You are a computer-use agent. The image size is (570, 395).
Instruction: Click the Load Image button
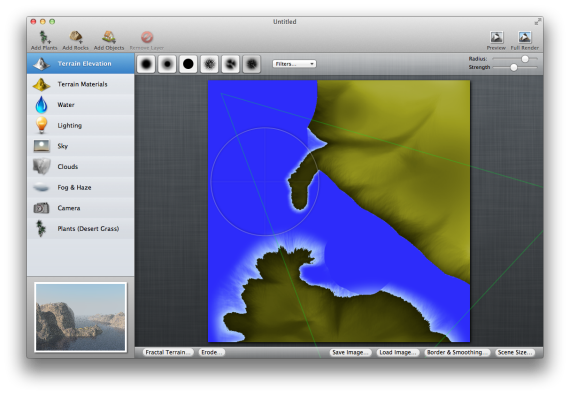pos(397,352)
